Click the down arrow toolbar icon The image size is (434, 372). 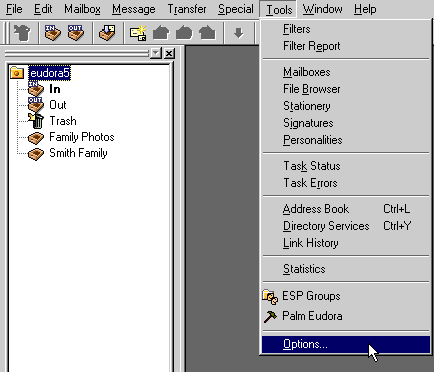(x=238, y=33)
